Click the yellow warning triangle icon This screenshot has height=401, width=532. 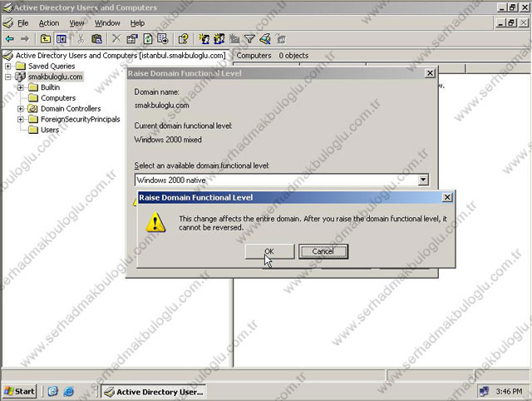(155, 222)
